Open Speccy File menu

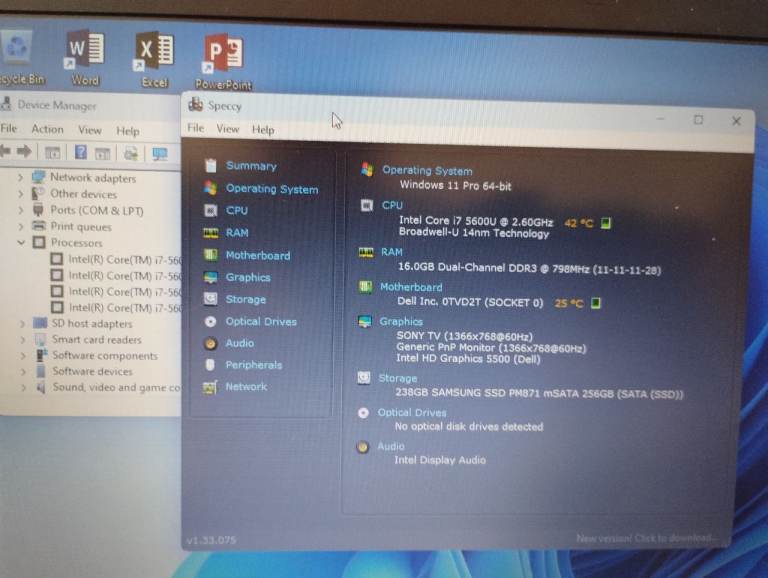195,128
